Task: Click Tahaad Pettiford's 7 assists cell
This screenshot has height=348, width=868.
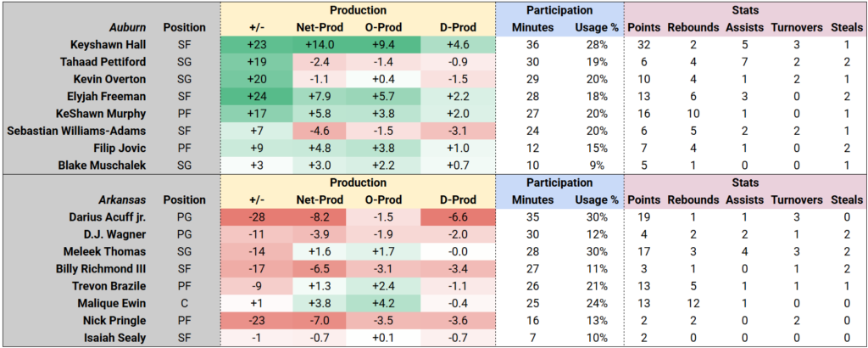Action: 743,62
